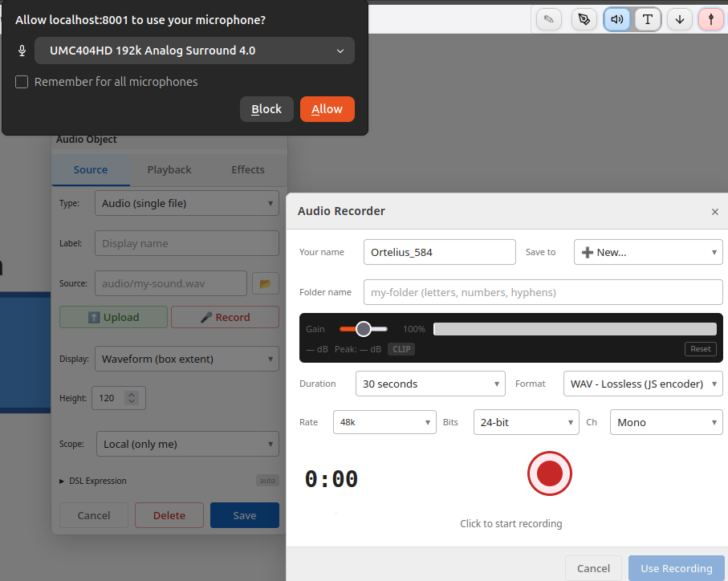This screenshot has width=728, height=581.
Task: Select the speaker audio tool in the toolbar
Action: (x=617, y=19)
